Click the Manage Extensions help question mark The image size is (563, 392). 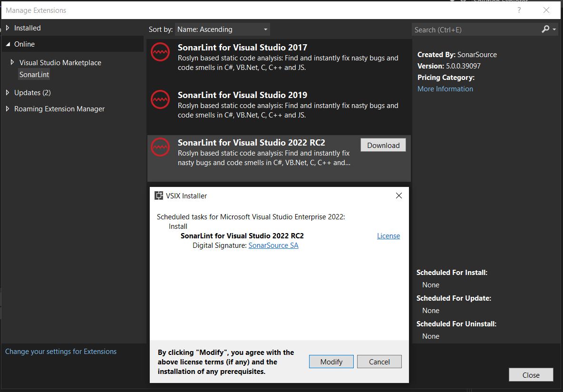519,10
